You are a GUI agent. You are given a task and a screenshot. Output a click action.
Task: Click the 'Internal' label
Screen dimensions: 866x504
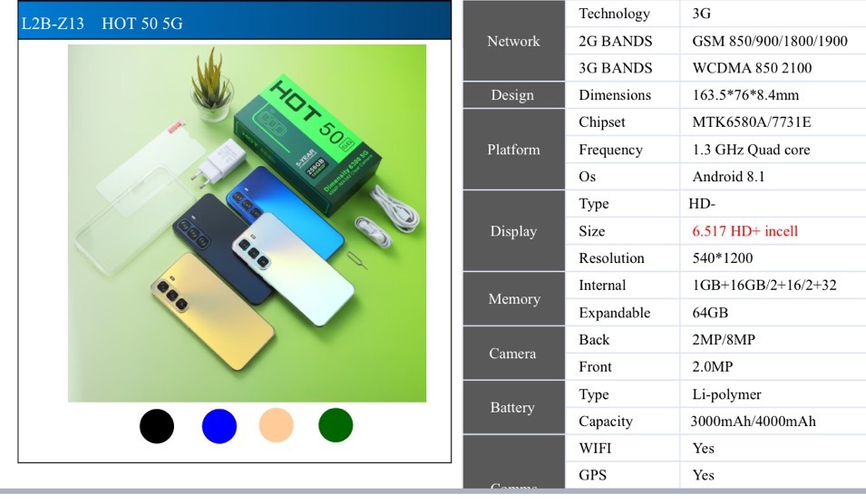click(x=602, y=285)
